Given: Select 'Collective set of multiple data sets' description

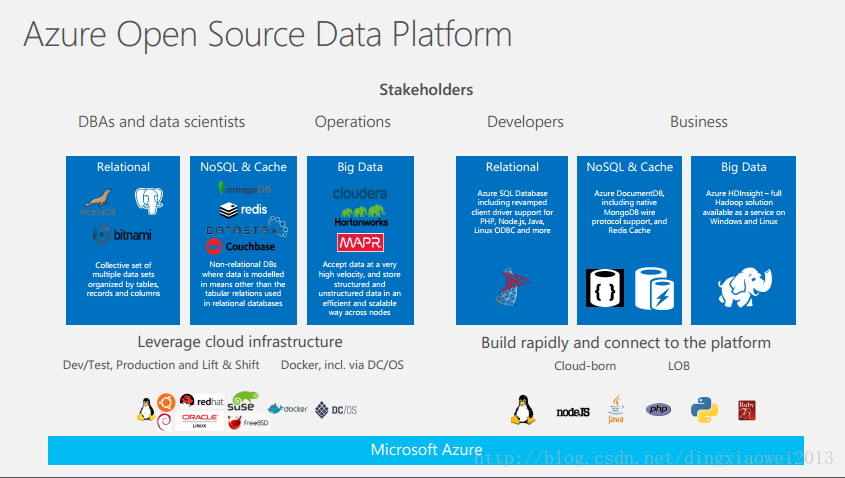Looking at the screenshot, I should click(x=123, y=279).
